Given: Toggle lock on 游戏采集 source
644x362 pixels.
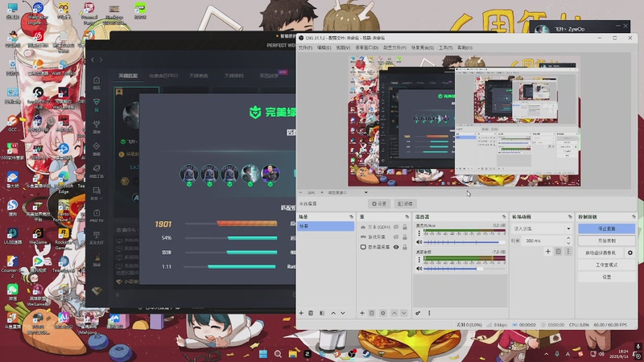Looking at the screenshot, I should click(x=405, y=237).
